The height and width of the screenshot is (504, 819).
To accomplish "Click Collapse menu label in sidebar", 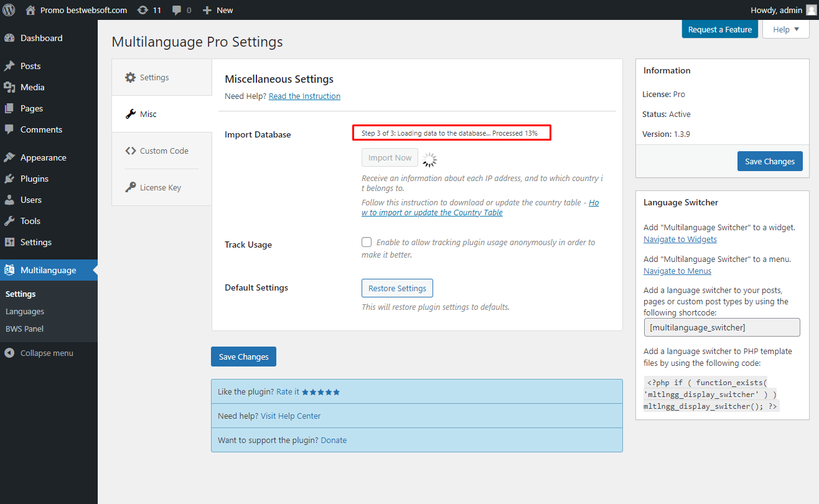I will pos(47,353).
